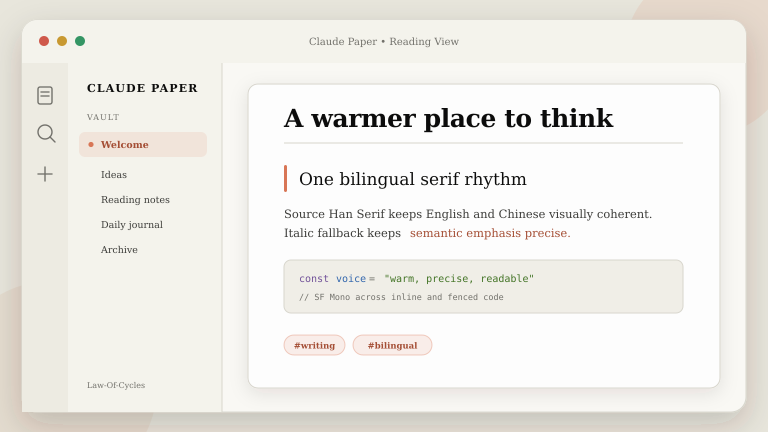Open the Ideas note
768x432 pixels.
pyautogui.click(x=114, y=174)
